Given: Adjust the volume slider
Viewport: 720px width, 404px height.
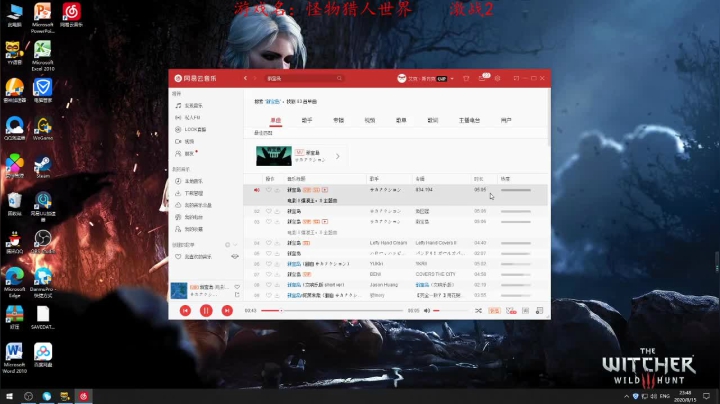Looking at the screenshot, I should point(450,311).
